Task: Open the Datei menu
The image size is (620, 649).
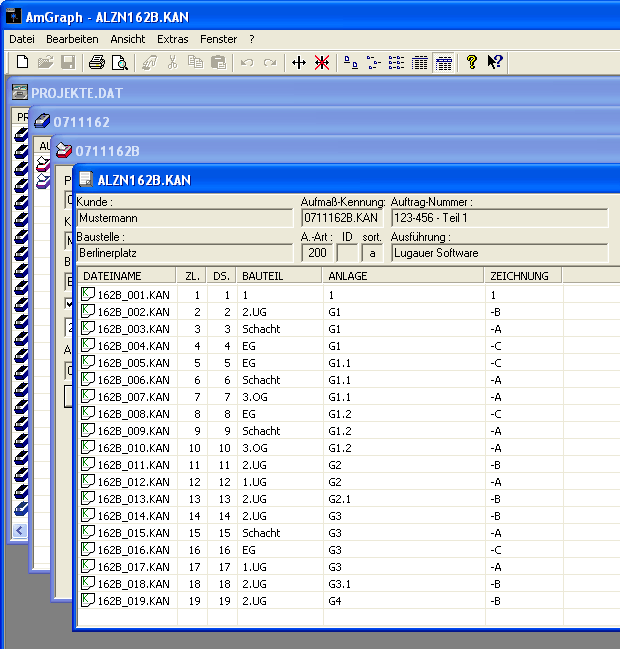Action: coord(22,39)
